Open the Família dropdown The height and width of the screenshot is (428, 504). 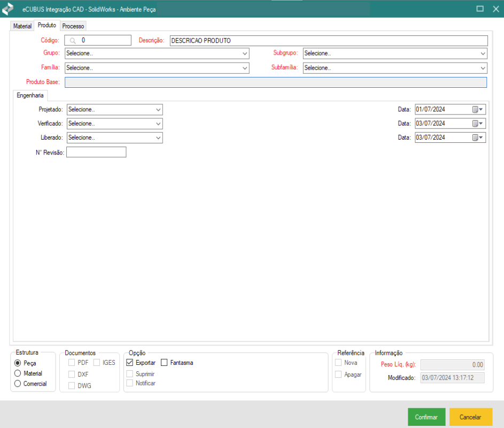[x=245, y=68]
